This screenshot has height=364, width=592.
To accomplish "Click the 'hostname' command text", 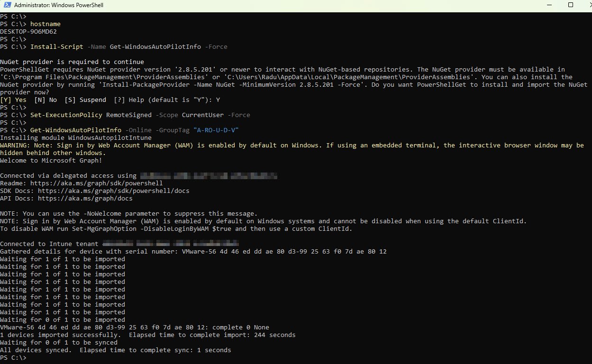I will tap(45, 24).
